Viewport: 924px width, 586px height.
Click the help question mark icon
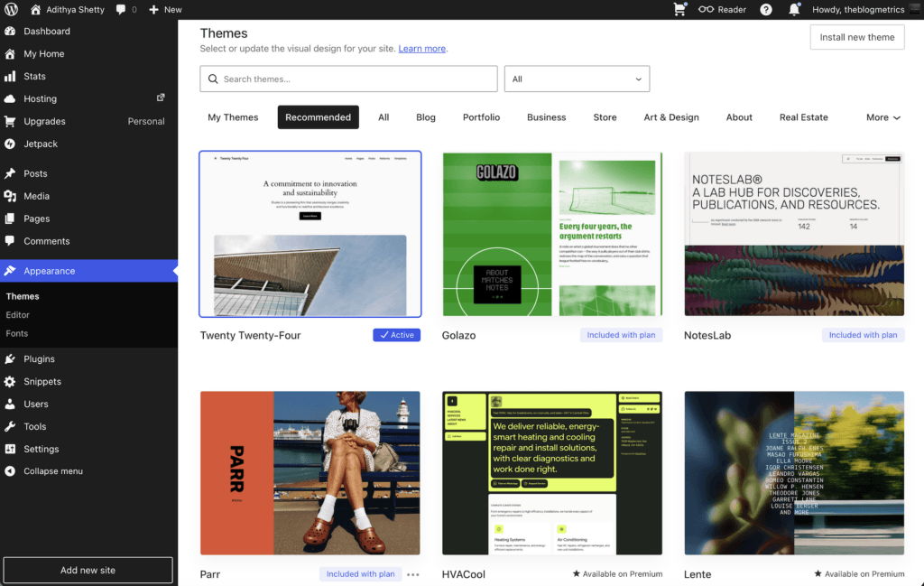click(765, 9)
